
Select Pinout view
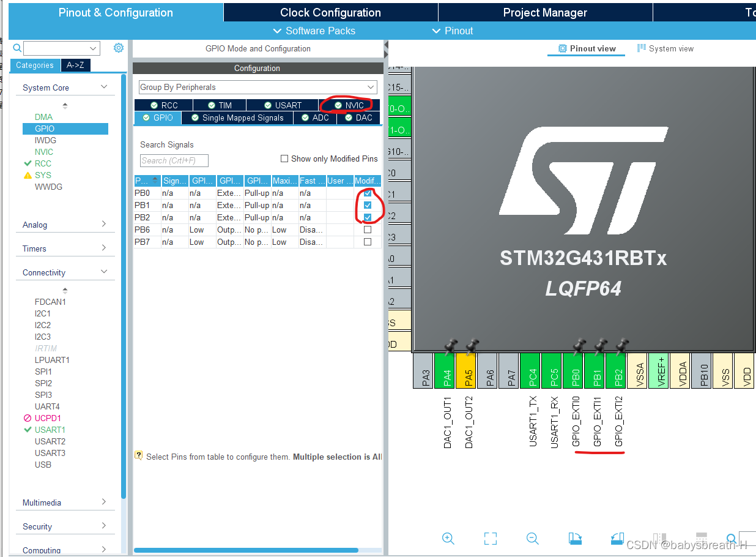[587, 48]
